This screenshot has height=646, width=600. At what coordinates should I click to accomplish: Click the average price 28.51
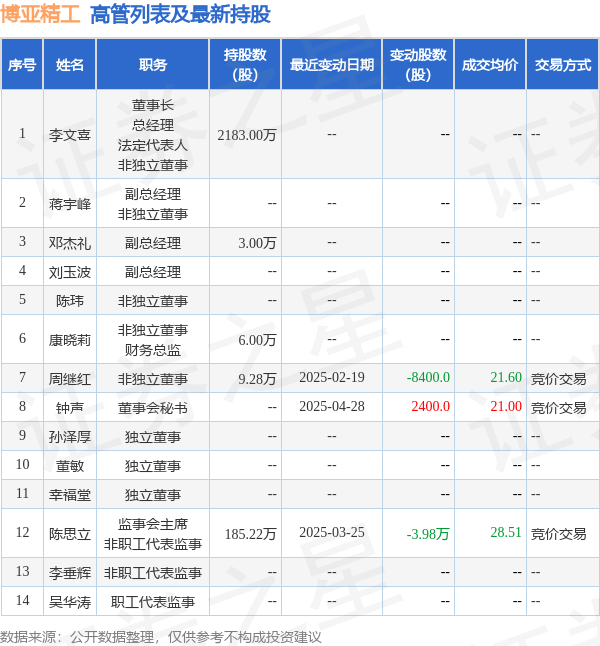(x=506, y=532)
